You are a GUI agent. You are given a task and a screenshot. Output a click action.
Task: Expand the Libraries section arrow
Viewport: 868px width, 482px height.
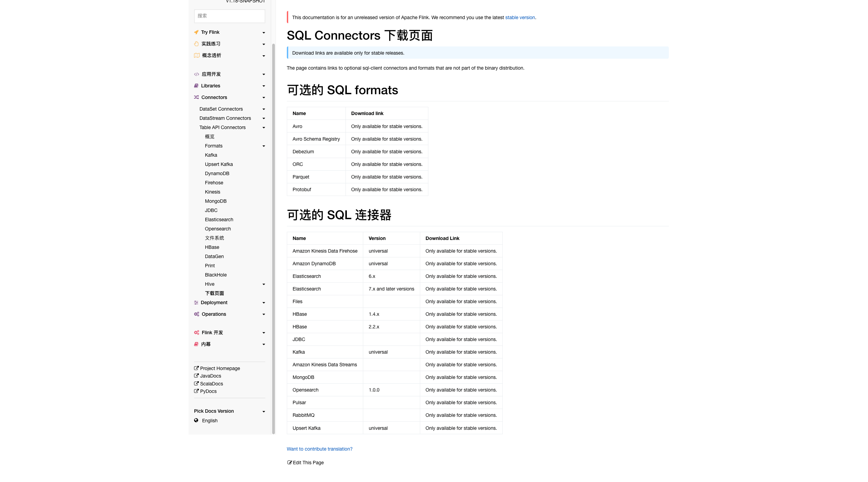click(264, 86)
